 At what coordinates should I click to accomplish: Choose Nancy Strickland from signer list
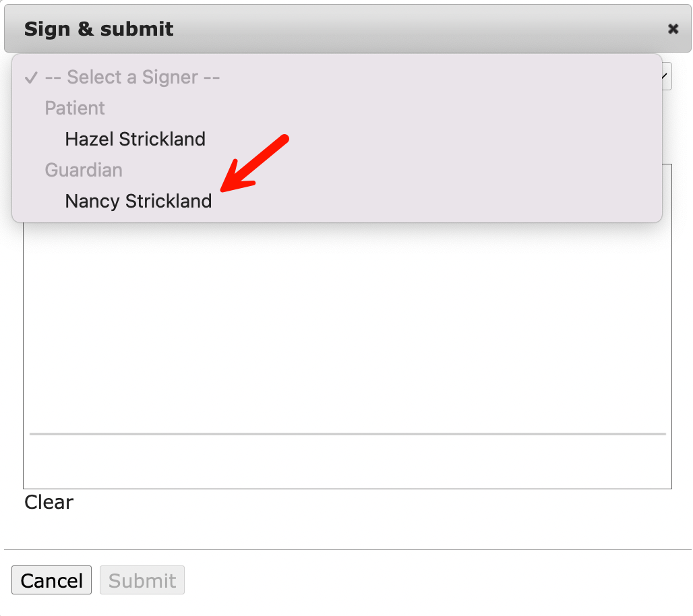tap(138, 202)
